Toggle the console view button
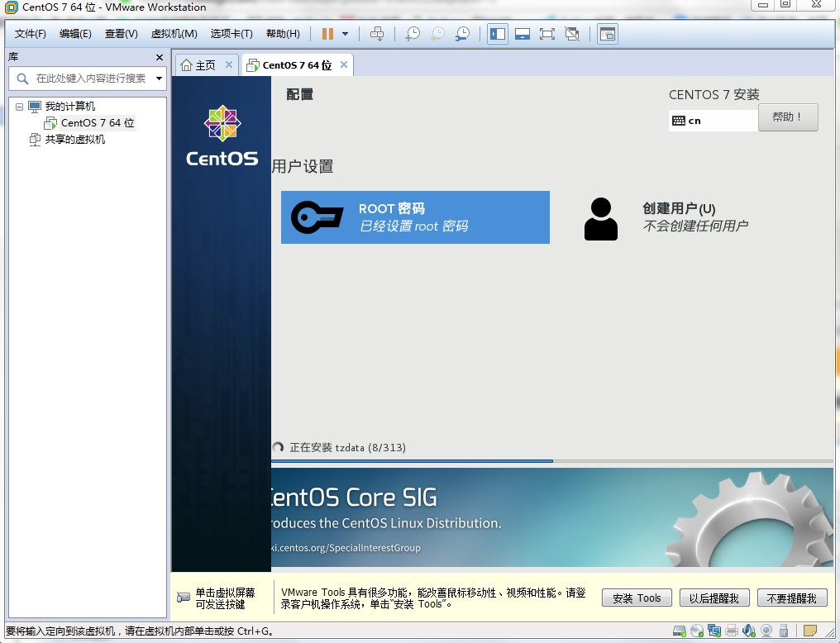The image size is (840, 643). 608,34
